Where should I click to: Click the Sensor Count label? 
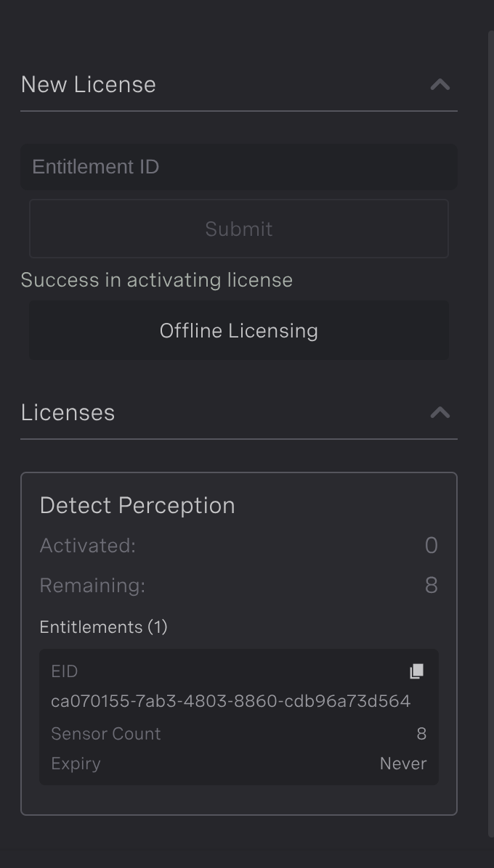pos(106,734)
